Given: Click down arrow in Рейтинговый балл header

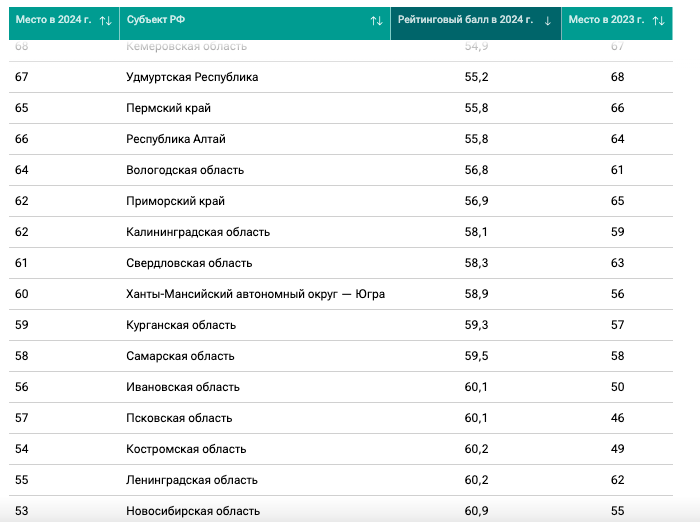Looking at the screenshot, I should click(x=548, y=21).
